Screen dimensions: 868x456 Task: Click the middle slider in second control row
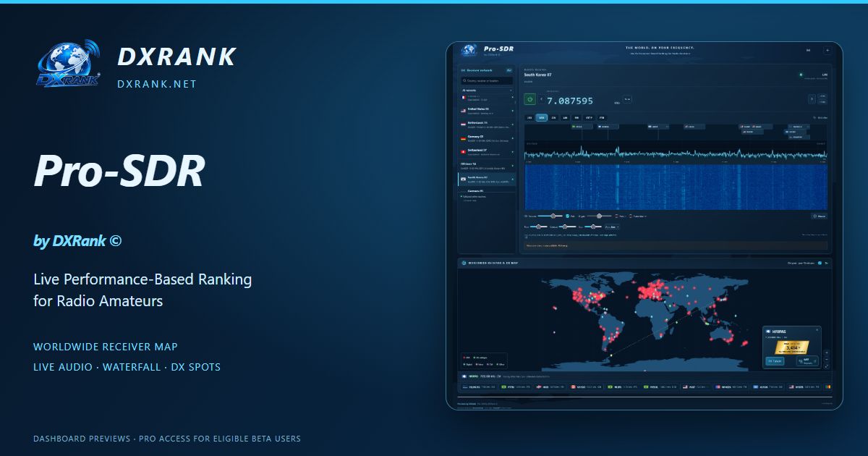point(567,227)
